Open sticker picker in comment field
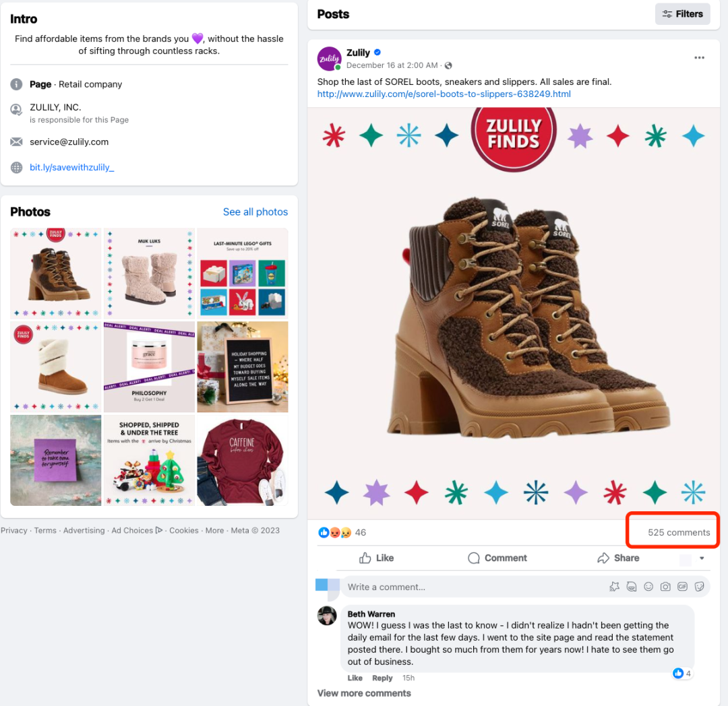This screenshot has height=706, width=728. point(700,587)
